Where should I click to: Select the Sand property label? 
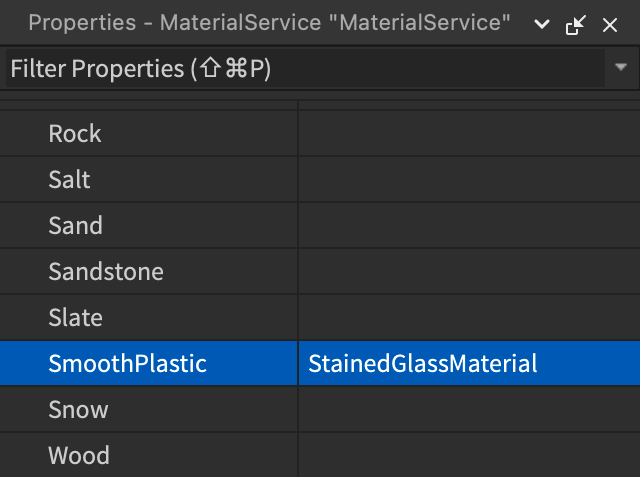(x=76, y=226)
